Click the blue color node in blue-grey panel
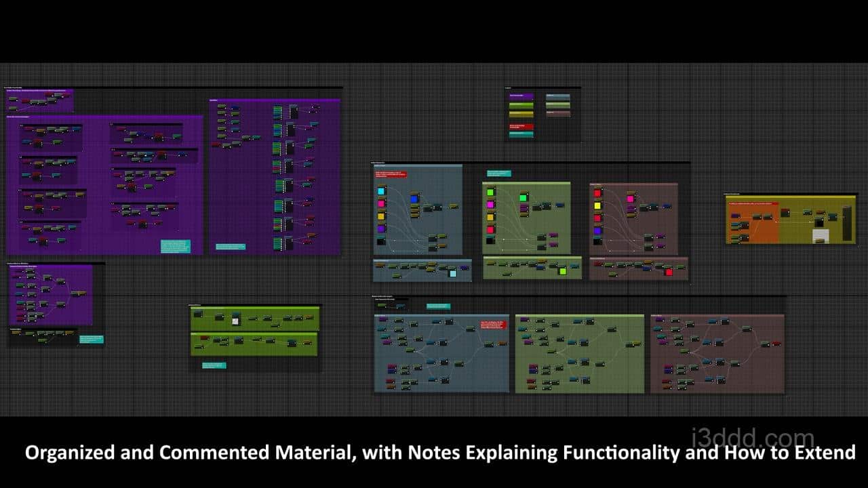Screen dimensions: 868x488 (414, 199)
